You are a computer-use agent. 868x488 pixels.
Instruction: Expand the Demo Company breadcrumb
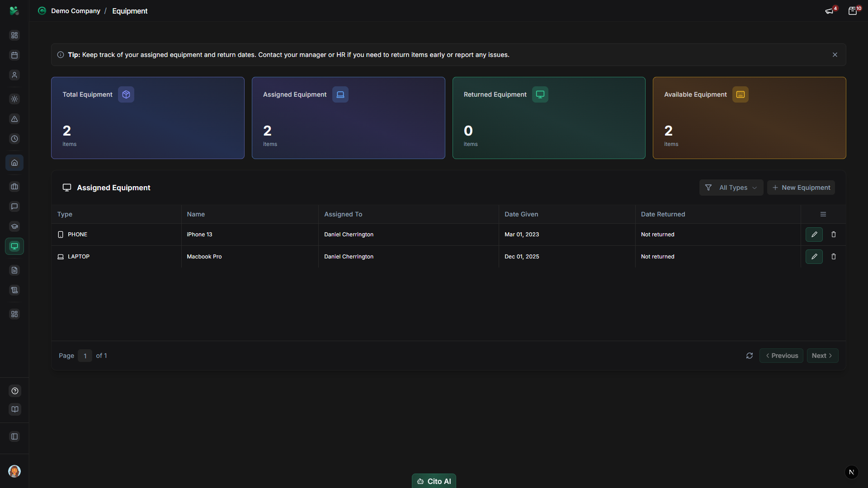pyautogui.click(x=75, y=11)
